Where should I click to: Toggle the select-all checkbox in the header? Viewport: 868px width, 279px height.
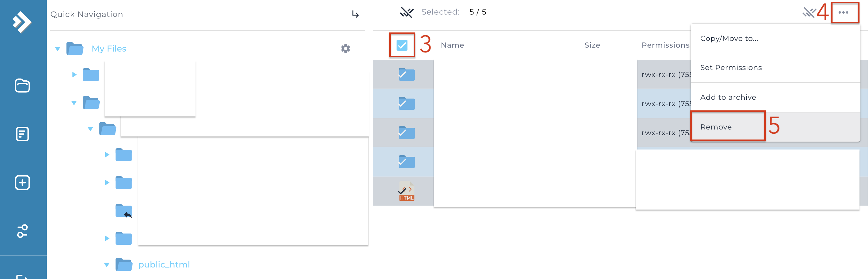[x=402, y=45]
